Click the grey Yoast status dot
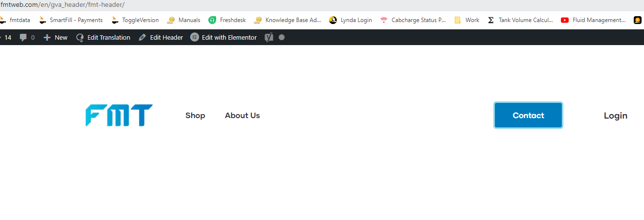 tap(282, 37)
